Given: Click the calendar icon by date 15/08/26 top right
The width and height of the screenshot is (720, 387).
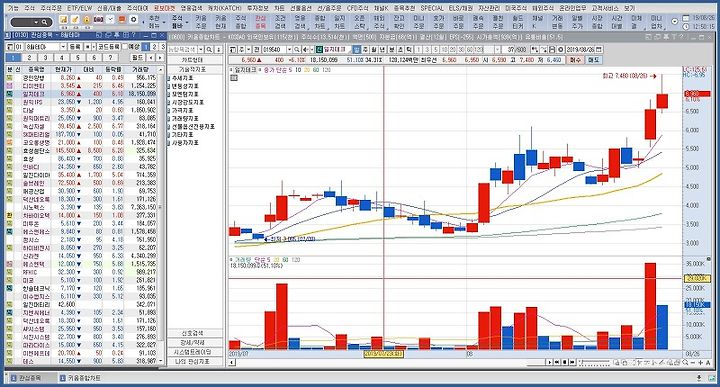Looking at the screenshot, I should pos(686,17).
